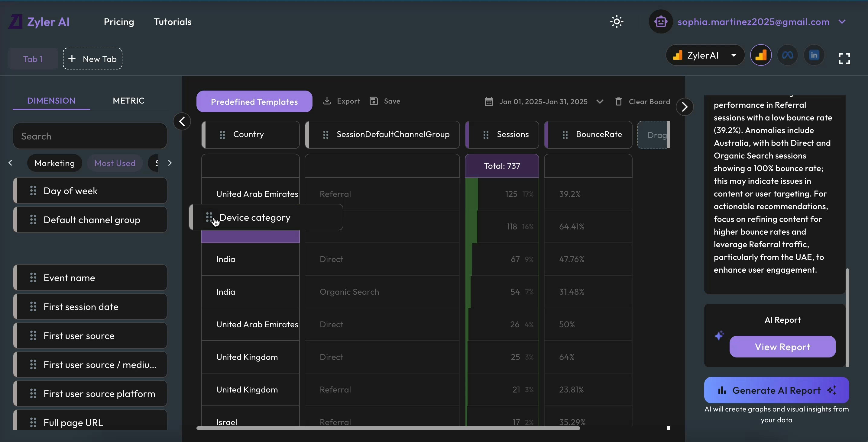Toggle the light/dark theme sun icon
The height and width of the screenshot is (442, 868).
pyautogui.click(x=617, y=21)
